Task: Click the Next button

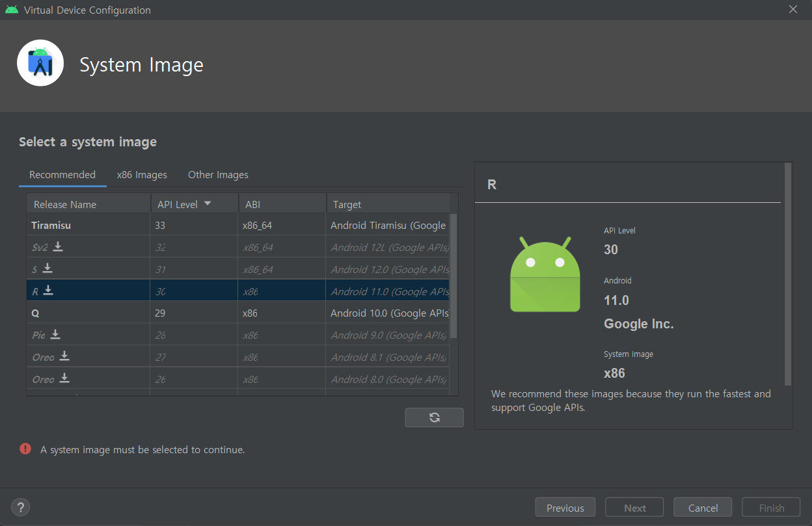Action: (635, 508)
